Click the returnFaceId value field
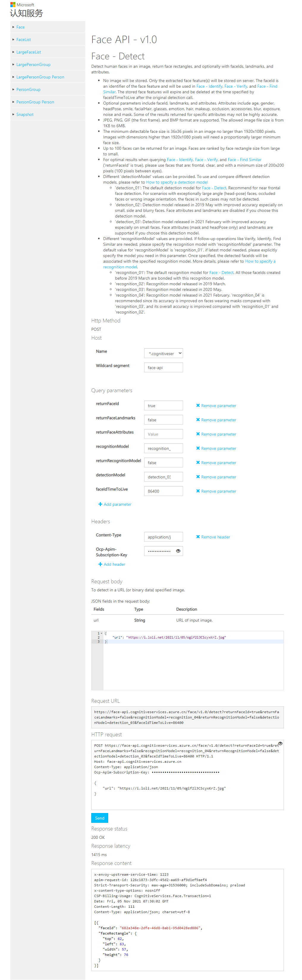 pyautogui.click(x=163, y=406)
